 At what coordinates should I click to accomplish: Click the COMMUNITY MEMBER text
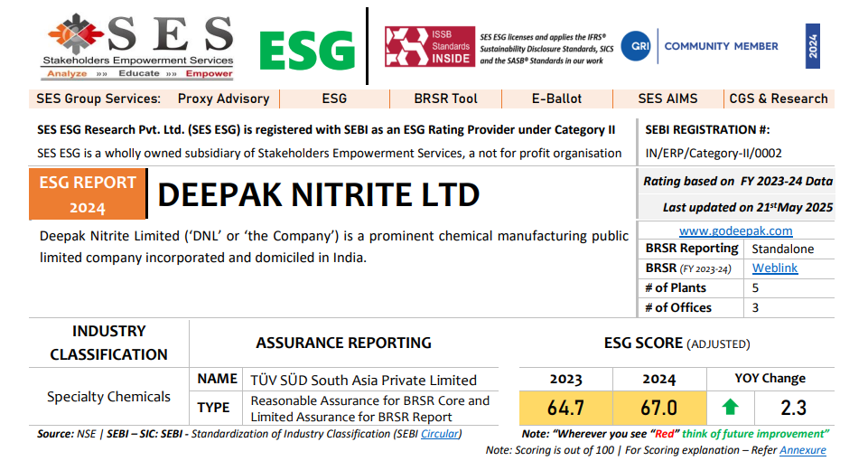tap(722, 46)
